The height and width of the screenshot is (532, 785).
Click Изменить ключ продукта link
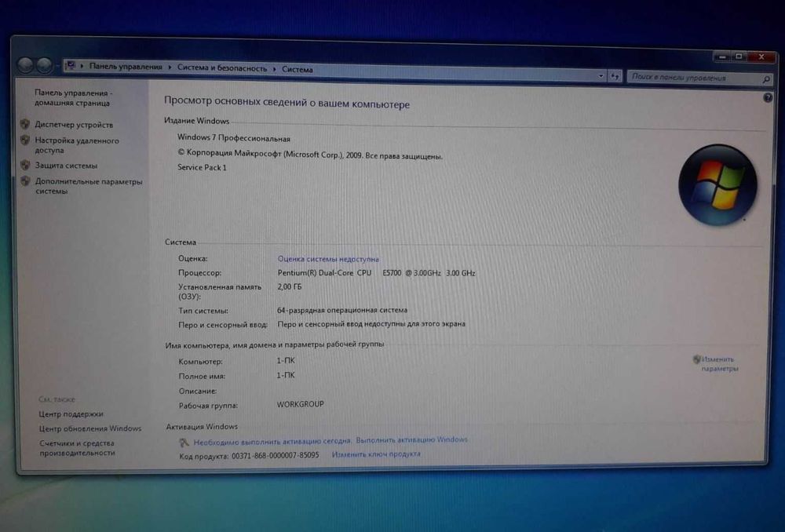[376, 454]
